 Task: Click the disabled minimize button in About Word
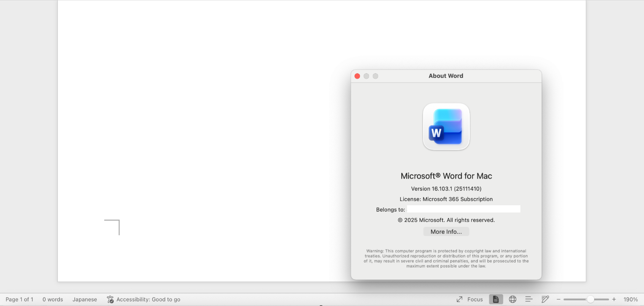[x=366, y=76]
